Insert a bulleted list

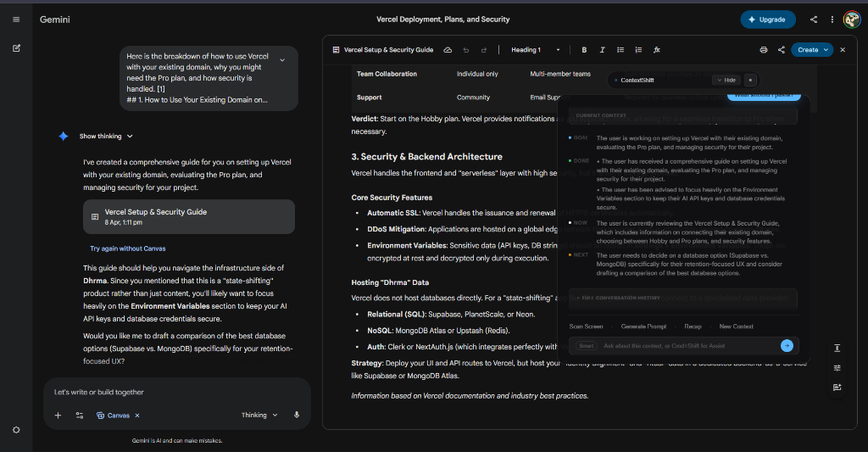tap(620, 50)
